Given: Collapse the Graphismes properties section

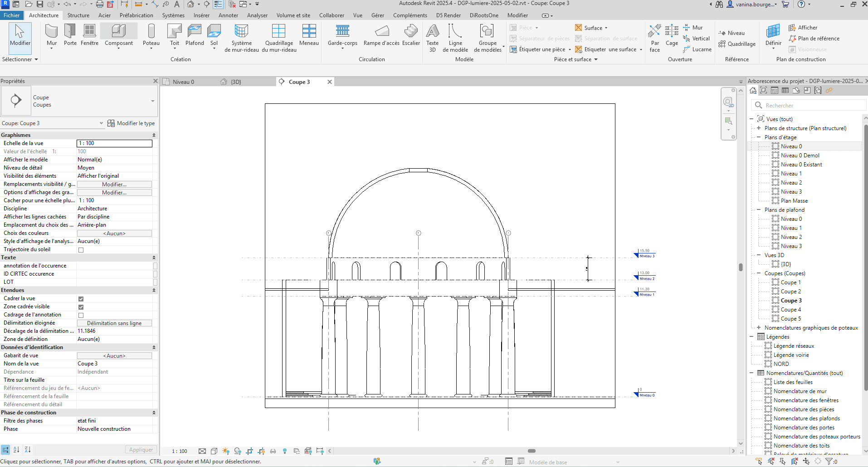Looking at the screenshot, I should [x=154, y=135].
